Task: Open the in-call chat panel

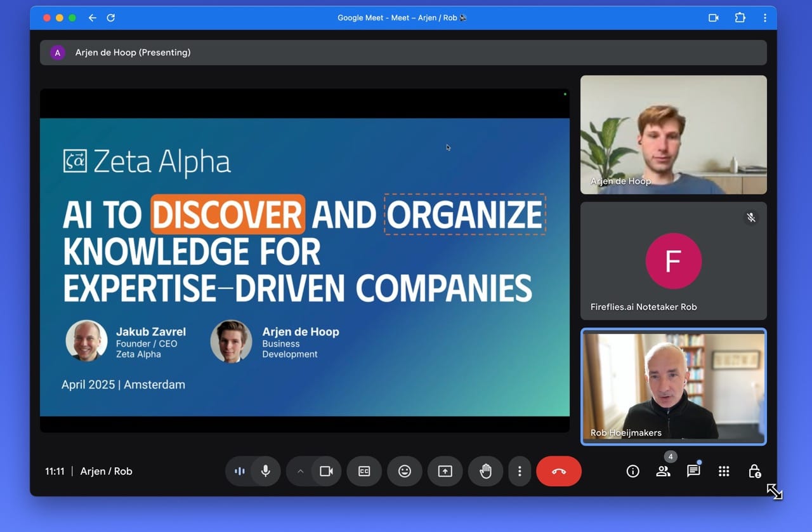Action: [x=693, y=471]
